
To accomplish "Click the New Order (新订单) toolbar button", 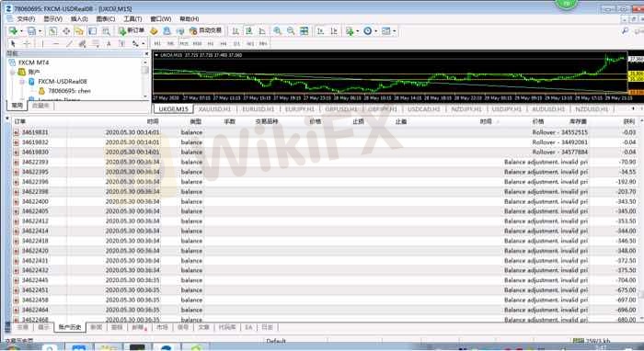I will (132, 30).
